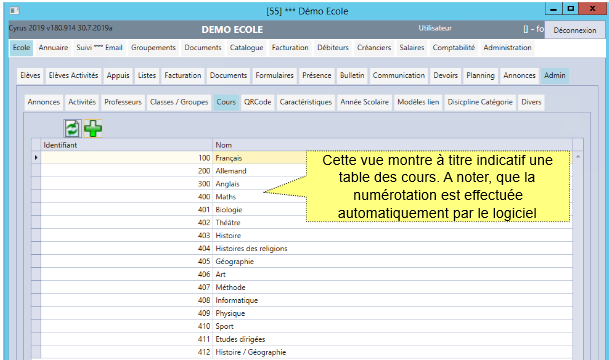The width and height of the screenshot is (609, 360).
Task: Select the Elèves Activités sub-tab
Action: (x=73, y=75)
